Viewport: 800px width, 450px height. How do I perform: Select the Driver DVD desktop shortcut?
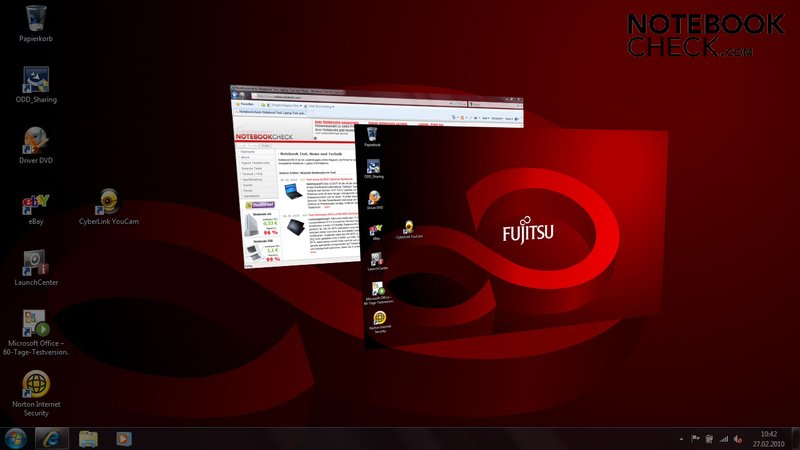tap(36, 145)
